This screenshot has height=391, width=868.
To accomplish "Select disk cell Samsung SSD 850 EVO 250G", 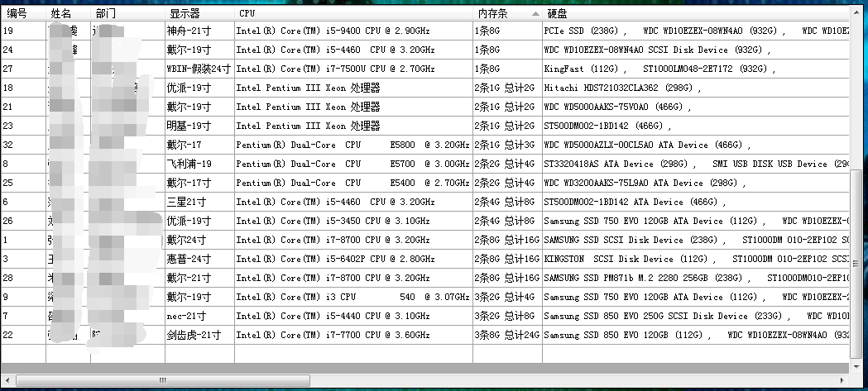I will click(x=695, y=316).
